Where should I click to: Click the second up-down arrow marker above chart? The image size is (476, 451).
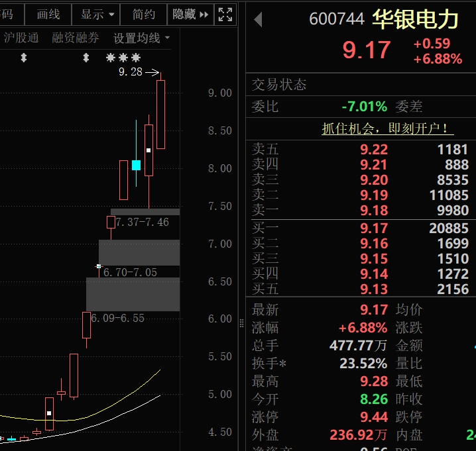tap(86, 58)
